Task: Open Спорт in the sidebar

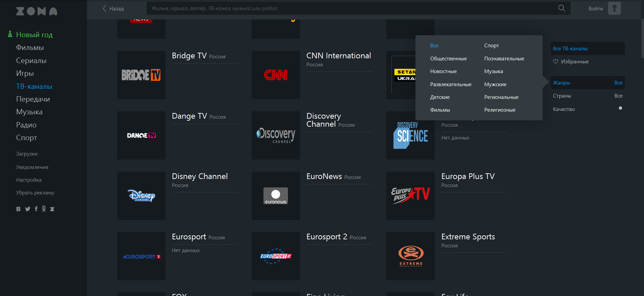Action: [x=27, y=138]
